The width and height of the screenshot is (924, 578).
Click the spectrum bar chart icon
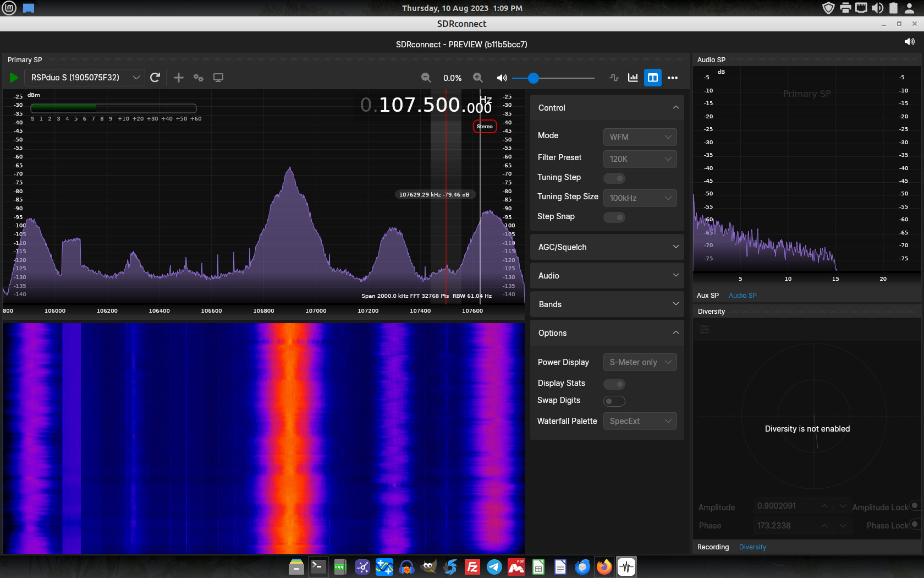tap(633, 78)
